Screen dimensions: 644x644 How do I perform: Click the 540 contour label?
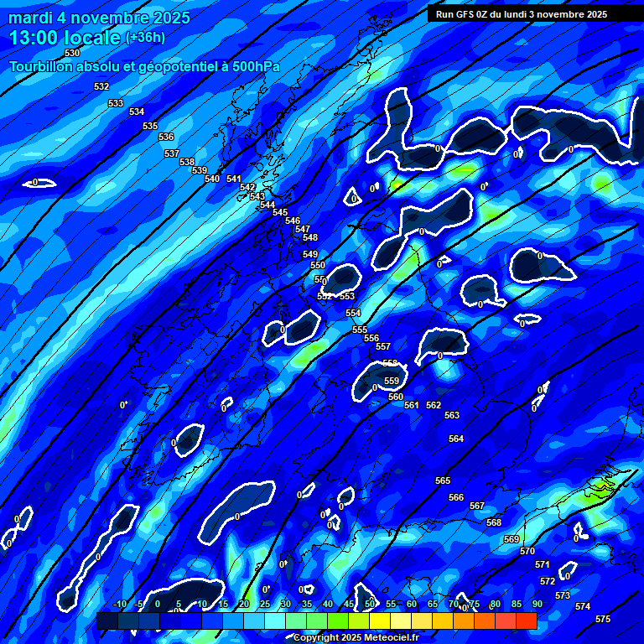(x=212, y=179)
